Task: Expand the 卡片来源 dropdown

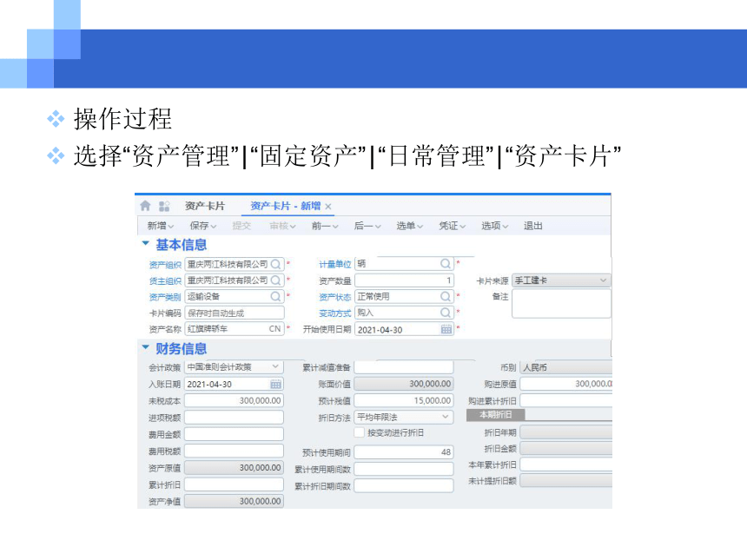Action: (603, 280)
